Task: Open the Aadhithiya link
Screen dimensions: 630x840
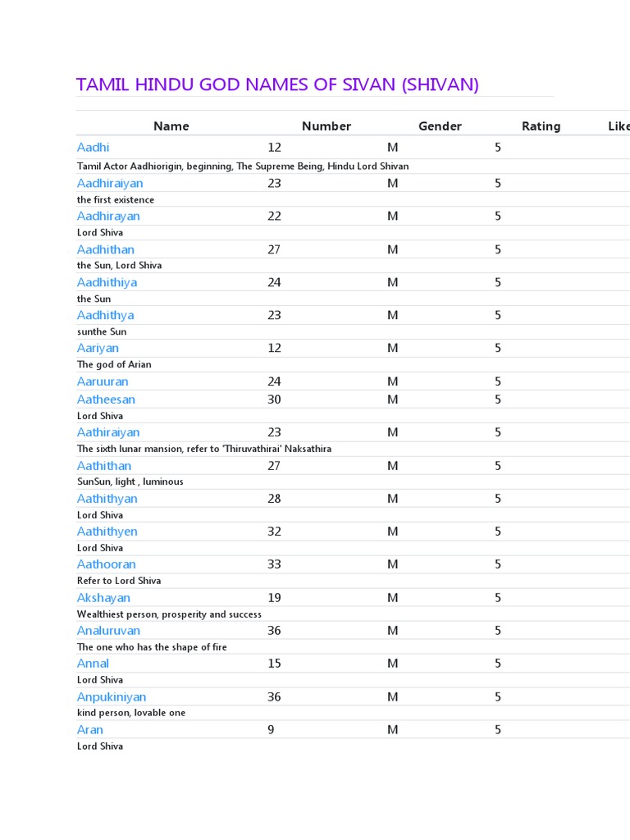Action: pos(107,282)
